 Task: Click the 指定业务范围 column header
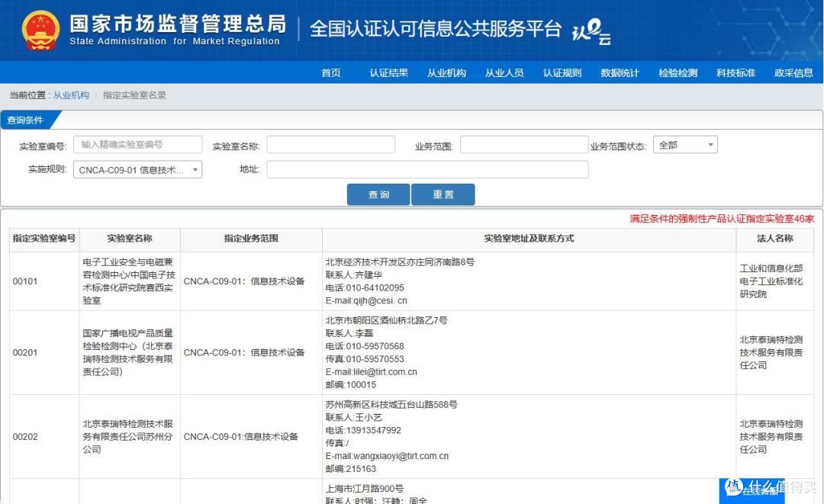tap(251, 239)
